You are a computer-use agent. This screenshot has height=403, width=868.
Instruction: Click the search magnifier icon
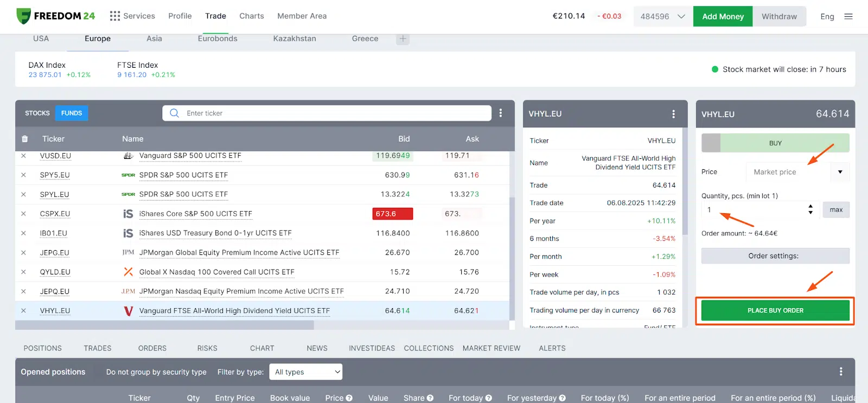pyautogui.click(x=174, y=113)
